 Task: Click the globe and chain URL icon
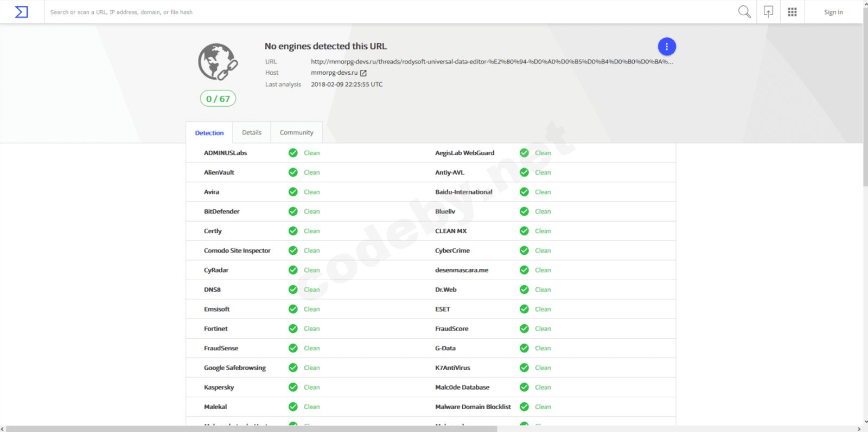point(218,62)
